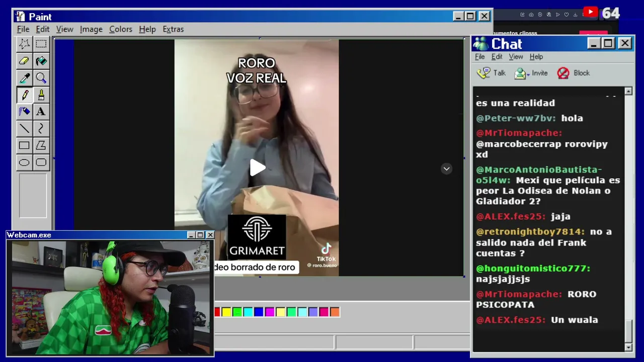
Task: Activate the Fill With Color bucket
Action: 41,61
